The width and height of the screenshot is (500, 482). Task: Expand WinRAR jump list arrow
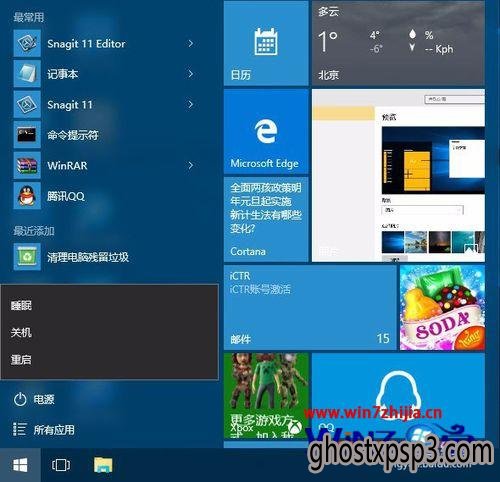point(191,165)
